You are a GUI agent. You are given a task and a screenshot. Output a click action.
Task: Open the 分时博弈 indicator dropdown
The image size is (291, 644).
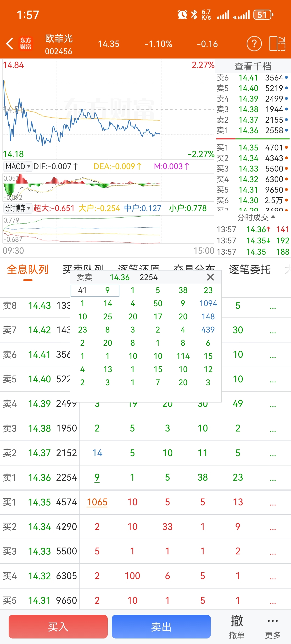tap(18, 208)
